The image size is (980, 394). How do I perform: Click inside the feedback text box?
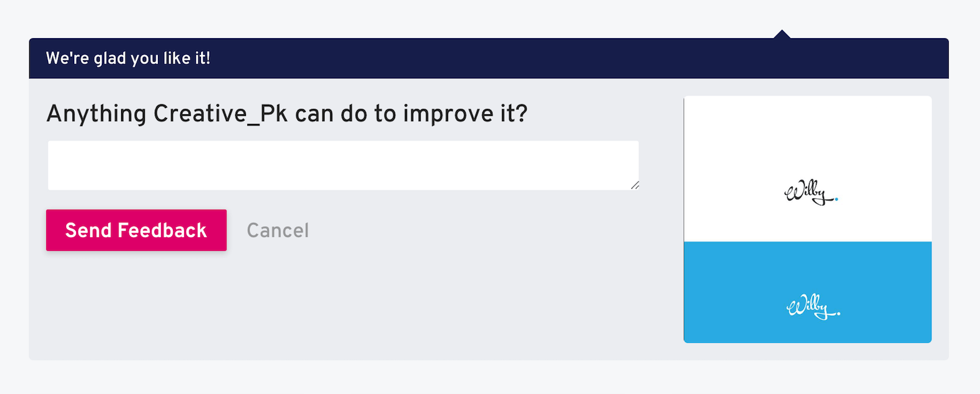(x=343, y=164)
